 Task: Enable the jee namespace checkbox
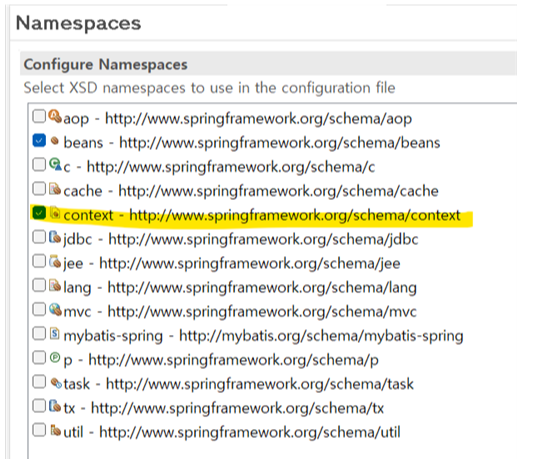[x=39, y=261]
